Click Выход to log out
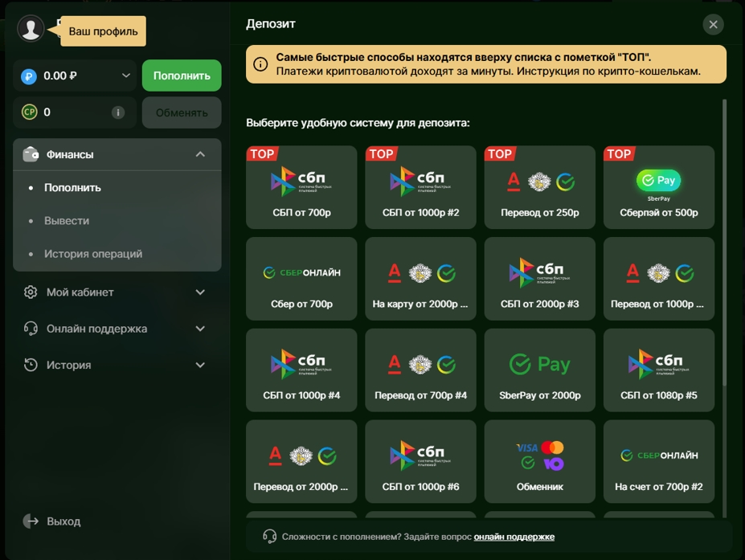The height and width of the screenshot is (560, 745). [63, 521]
